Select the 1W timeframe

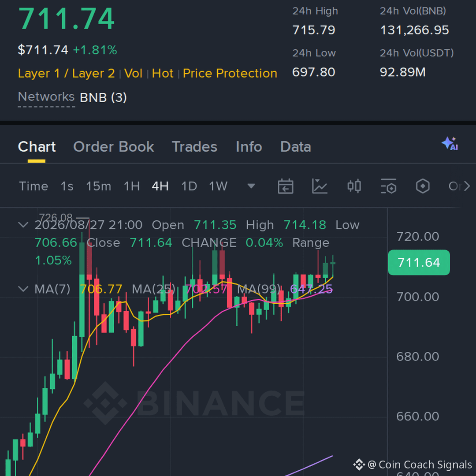click(x=218, y=186)
